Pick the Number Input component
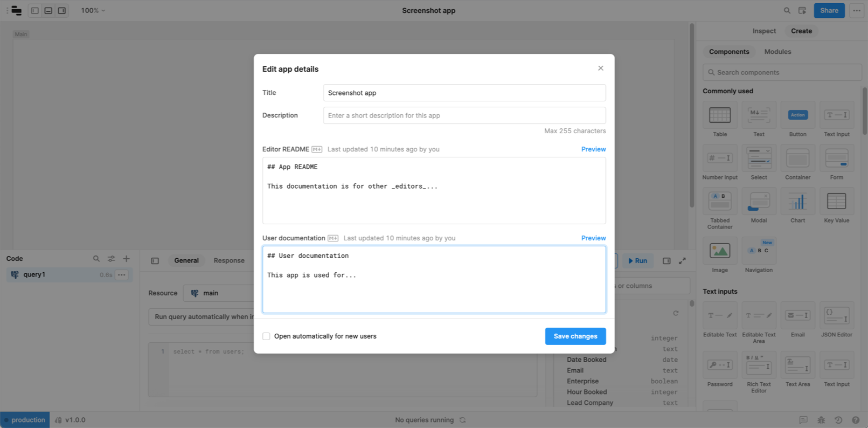Image resolution: width=868 pixels, height=428 pixels. click(720, 162)
